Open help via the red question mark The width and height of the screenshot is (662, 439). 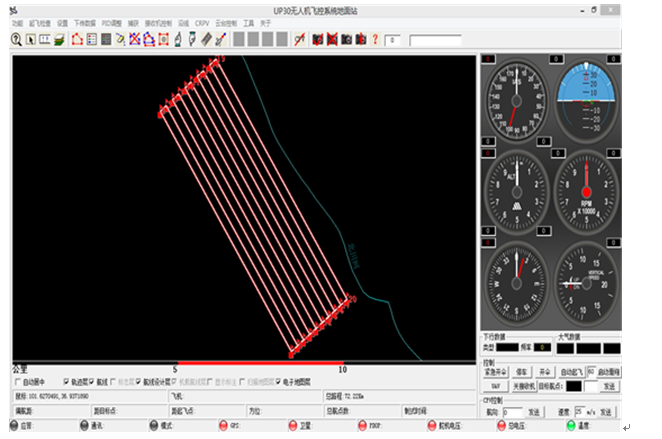[x=375, y=40]
